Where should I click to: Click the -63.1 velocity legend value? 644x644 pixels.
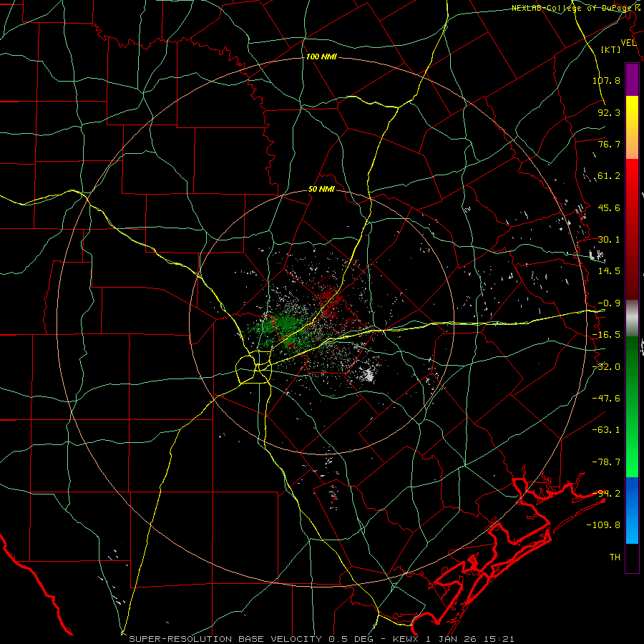606,430
